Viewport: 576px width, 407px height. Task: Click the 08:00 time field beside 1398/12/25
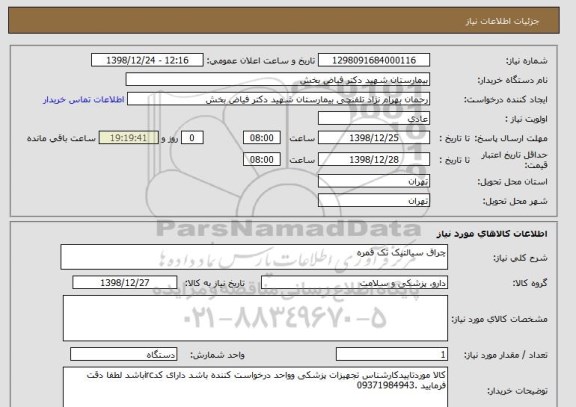pyautogui.click(x=262, y=138)
